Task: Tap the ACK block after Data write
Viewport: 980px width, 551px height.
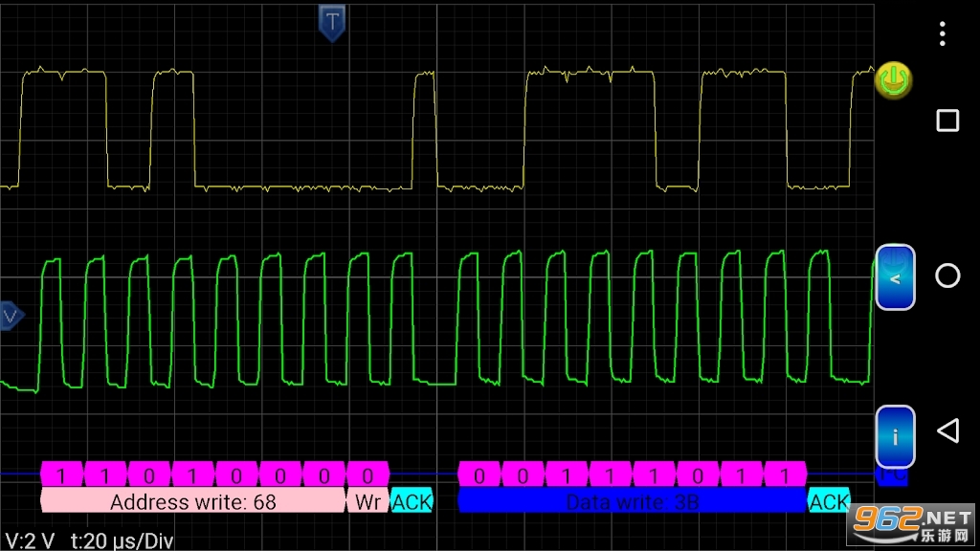Action: (x=829, y=502)
